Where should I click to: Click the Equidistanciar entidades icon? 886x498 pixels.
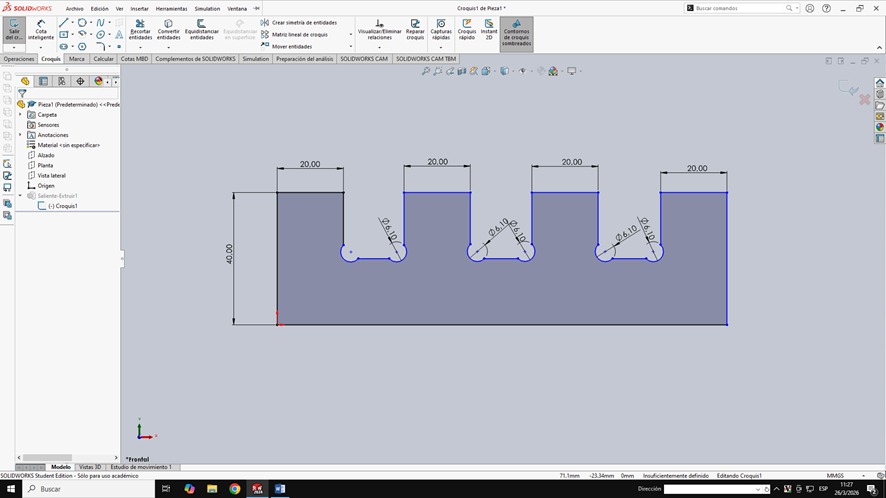[201, 23]
